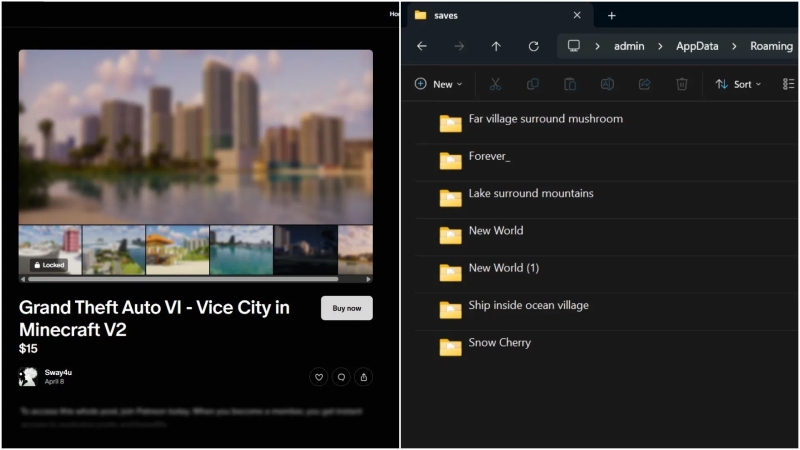This screenshot has height=450, width=800.
Task: Click the Delete trash icon
Action: [x=682, y=84]
